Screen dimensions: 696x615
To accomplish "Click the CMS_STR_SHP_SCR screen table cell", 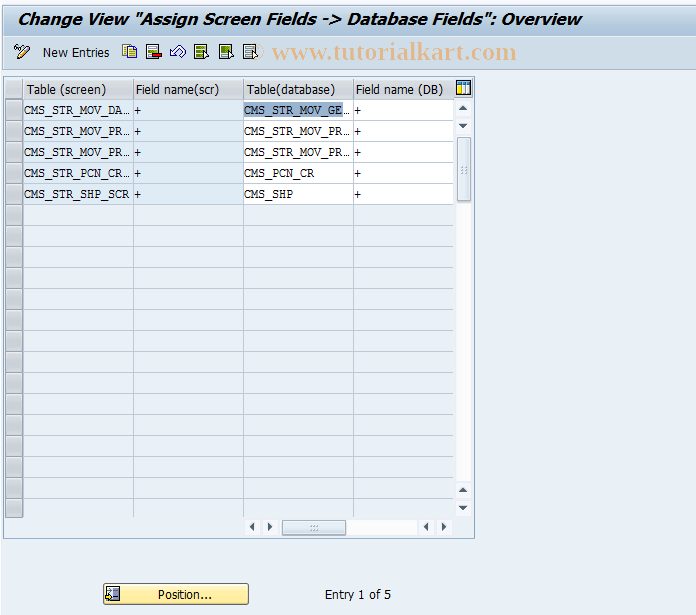I will (78, 194).
